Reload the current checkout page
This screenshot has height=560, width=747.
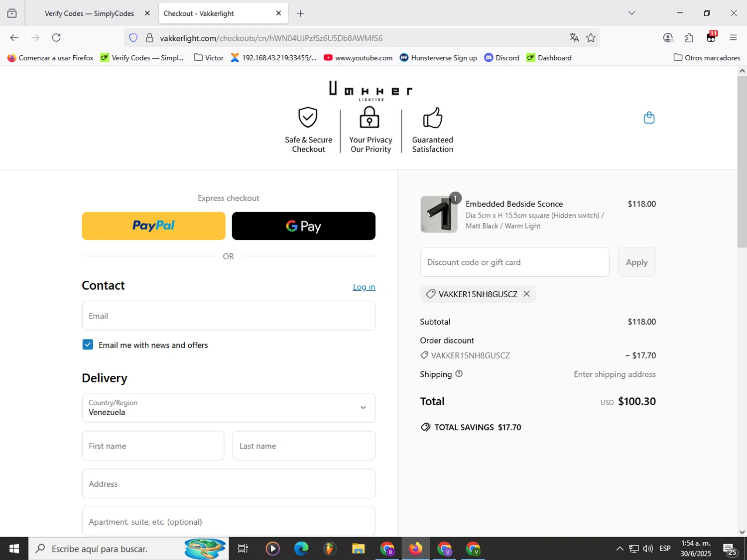click(x=56, y=38)
